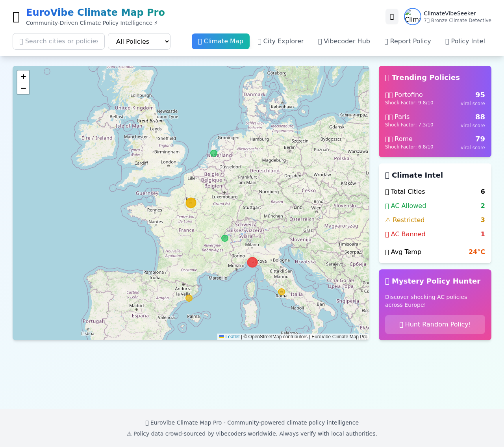Click the Madrid label on the map
Viewport: 504px width, 447px height.
click(x=137, y=306)
